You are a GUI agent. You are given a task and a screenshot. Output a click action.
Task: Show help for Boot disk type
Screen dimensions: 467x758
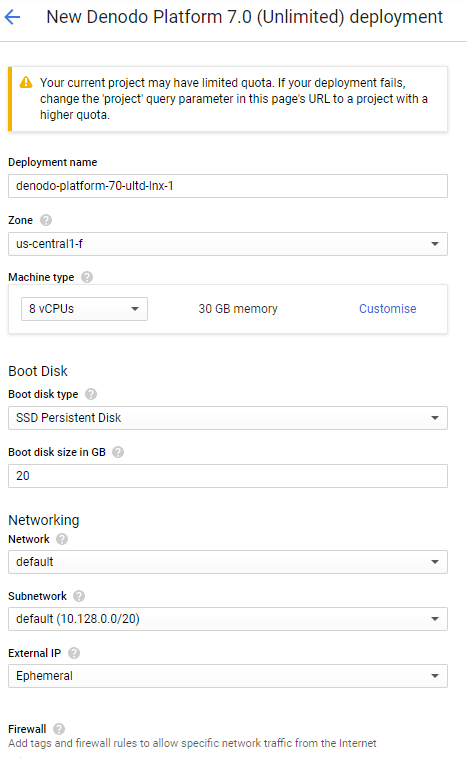click(x=91, y=394)
